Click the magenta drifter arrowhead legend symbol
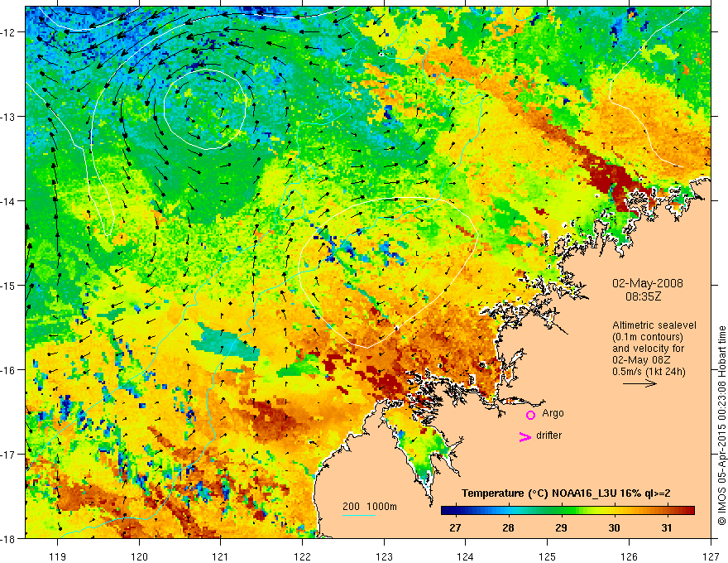 525,437
